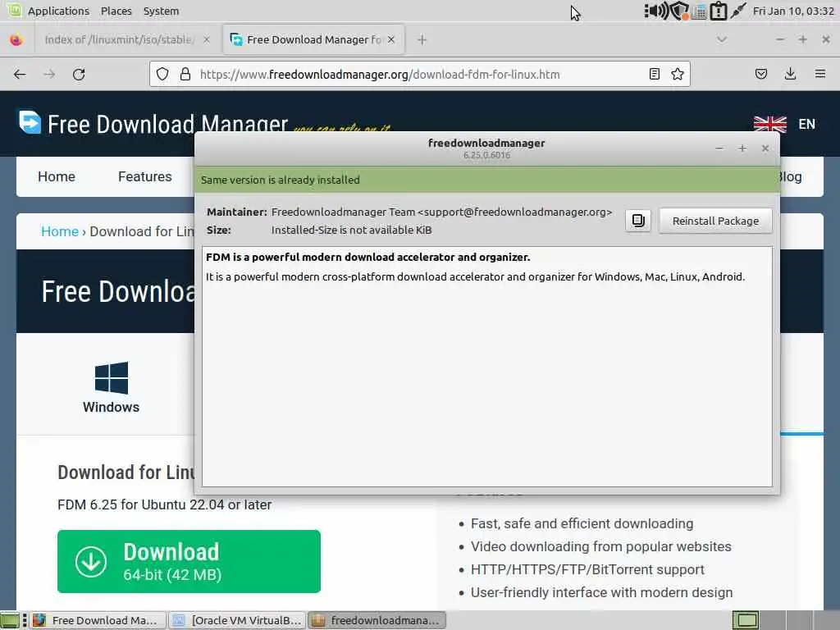Open the Home navigation link
The width and height of the screenshot is (840, 630).
[57, 177]
